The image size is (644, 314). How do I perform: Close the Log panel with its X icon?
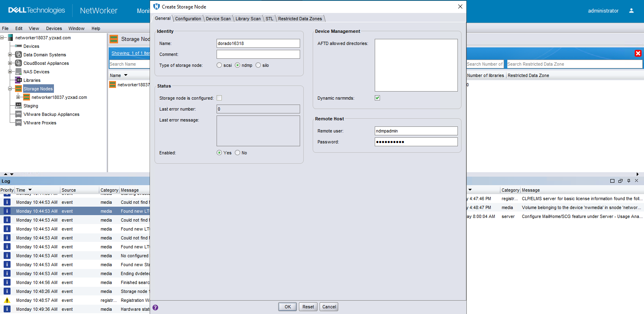(637, 181)
